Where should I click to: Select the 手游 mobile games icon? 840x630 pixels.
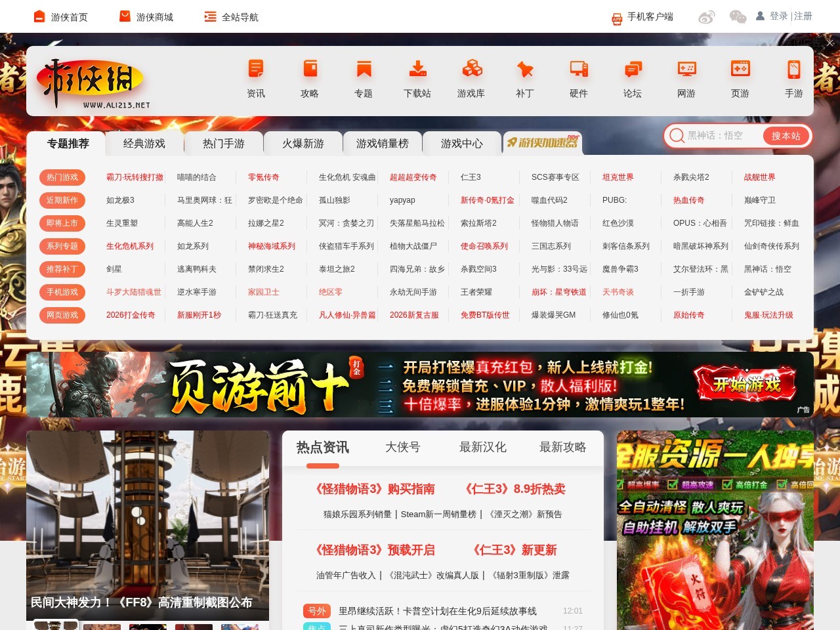793,75
